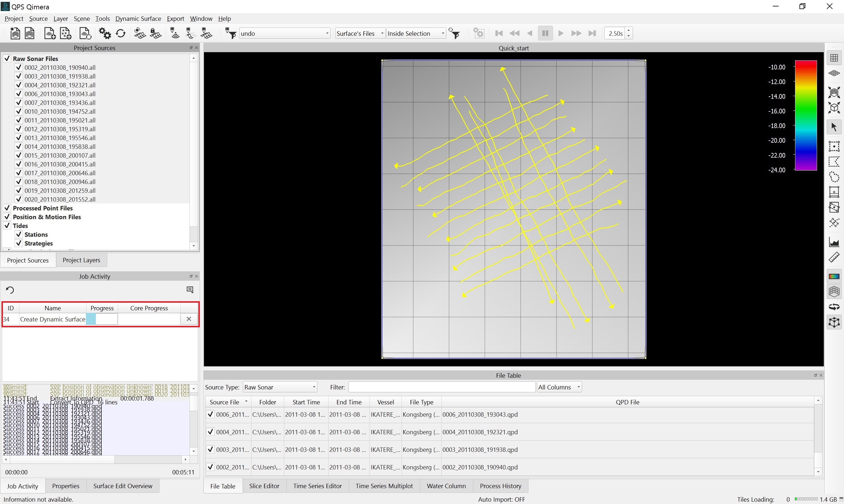The height and width of the screenshot is (504, 844).
Task: Toggle the Tides checkbox
Action: (7, 226)
